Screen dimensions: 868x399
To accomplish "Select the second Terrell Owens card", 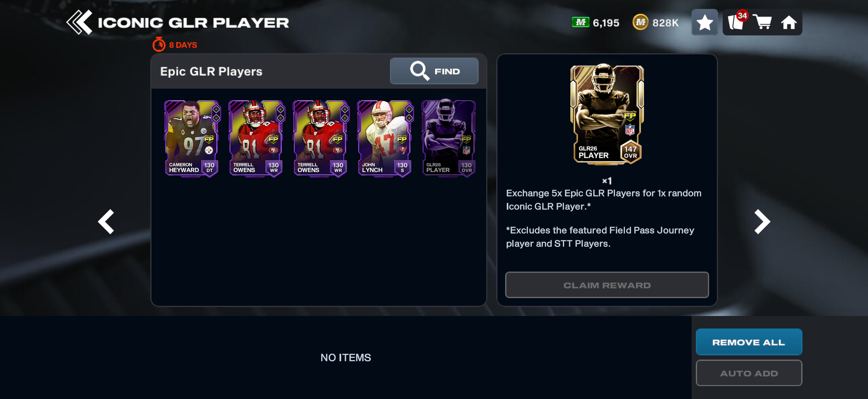I will (x=321, y=138).
